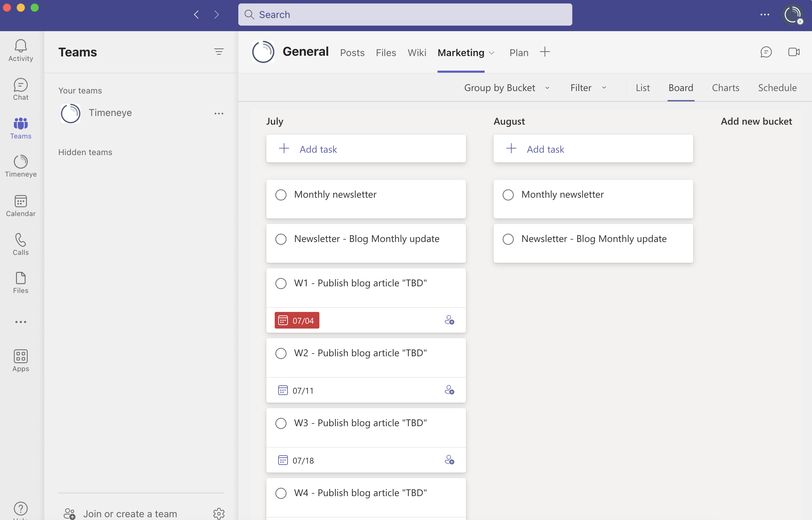Open the profile avatar menu

[793, 15]
